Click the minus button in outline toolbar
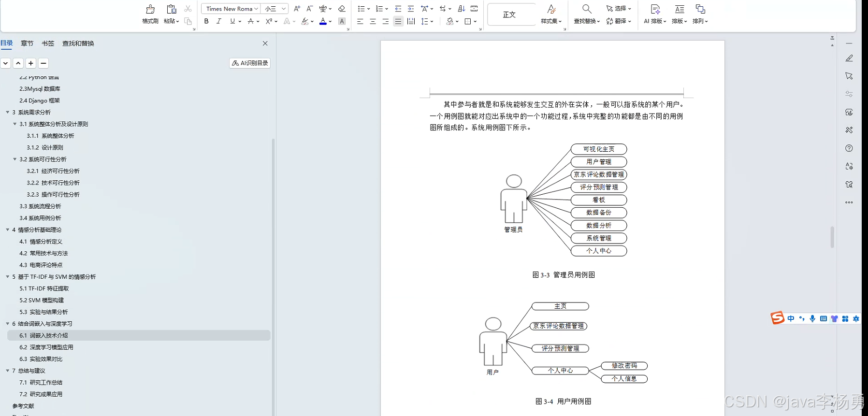Image resolution: width=868 pixels, height=416 pixels. click(x=43, y=63)
